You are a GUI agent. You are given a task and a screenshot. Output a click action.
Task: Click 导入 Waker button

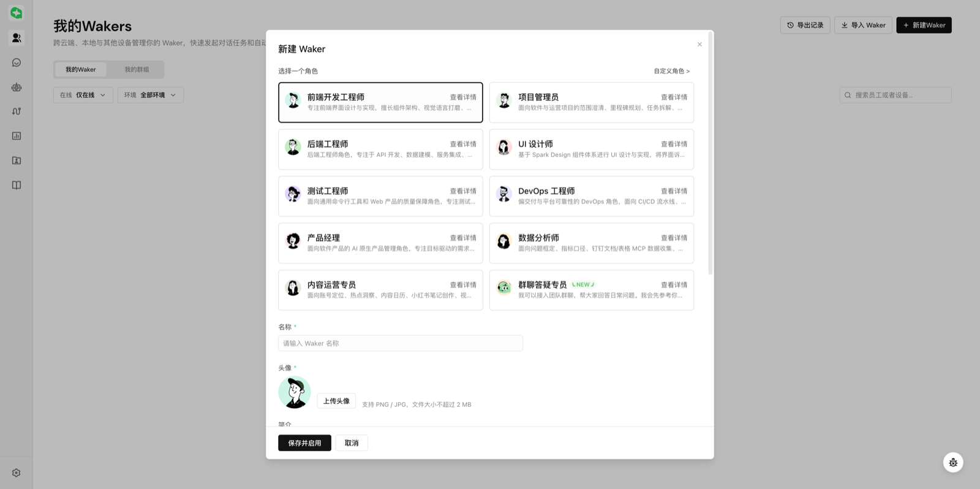click(x=863, y=25)
